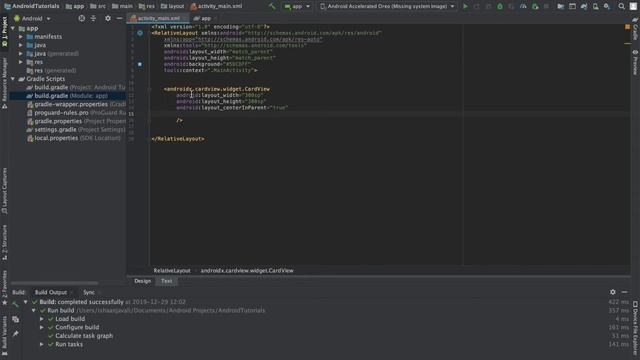Image resolution: width=640 pixels, height=360 pixels.
Task: Toggle the Preview panel on right edge
Action: [x=635, y=62]
